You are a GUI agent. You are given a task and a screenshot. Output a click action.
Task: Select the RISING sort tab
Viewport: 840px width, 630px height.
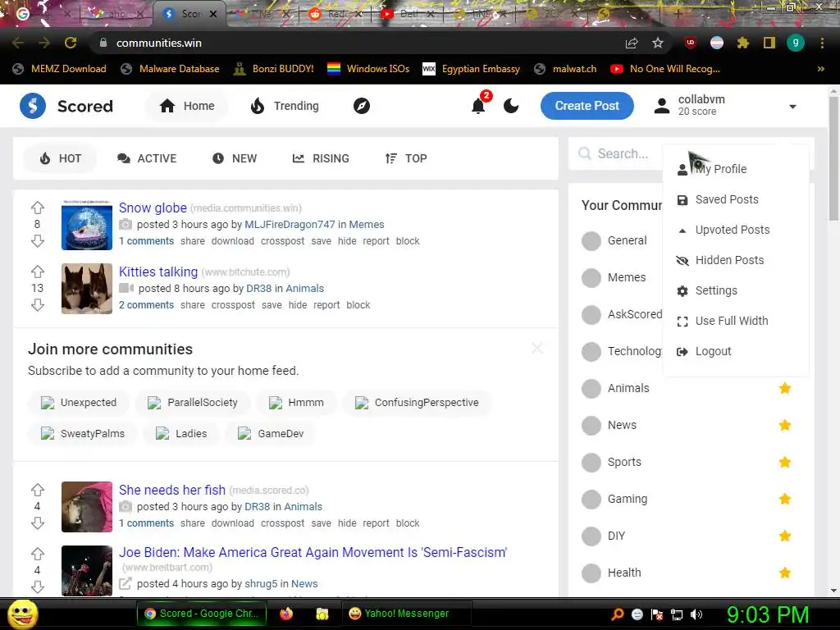(321, 158)
